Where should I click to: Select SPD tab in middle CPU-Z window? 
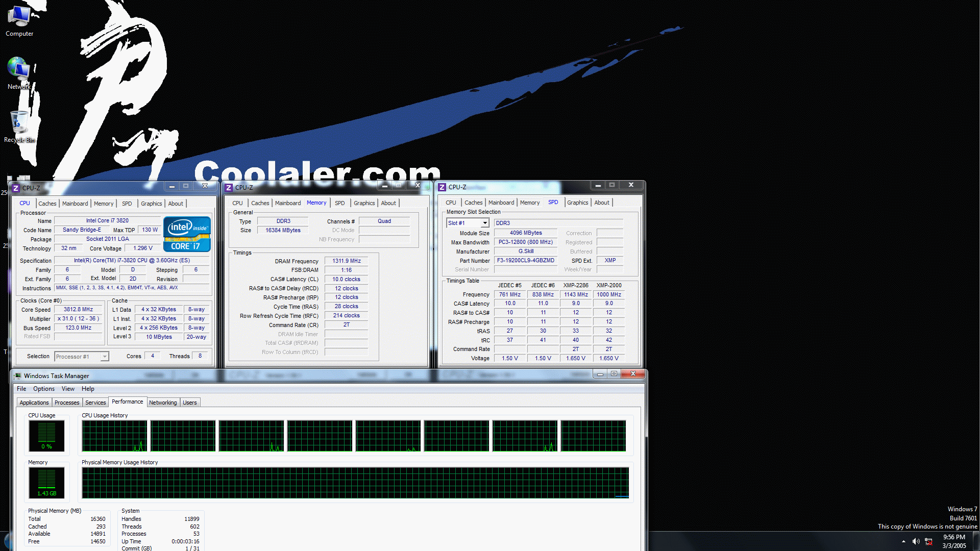[x=340, y=203]
